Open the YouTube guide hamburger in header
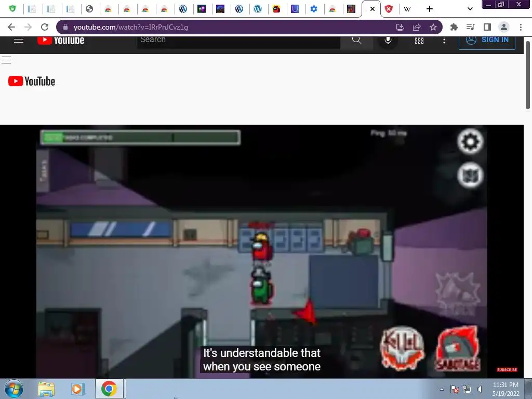This screenshot has width=532, height=399. 19,41
